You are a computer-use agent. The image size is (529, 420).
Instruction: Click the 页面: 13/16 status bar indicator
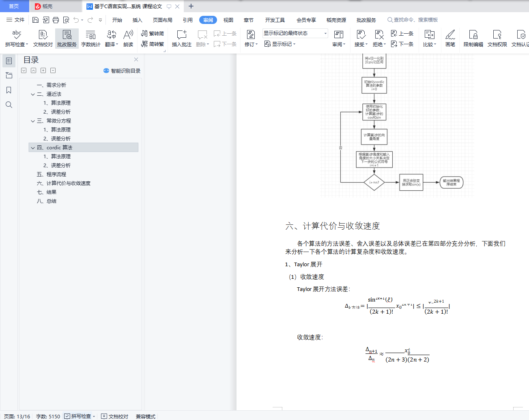point(17,416)
